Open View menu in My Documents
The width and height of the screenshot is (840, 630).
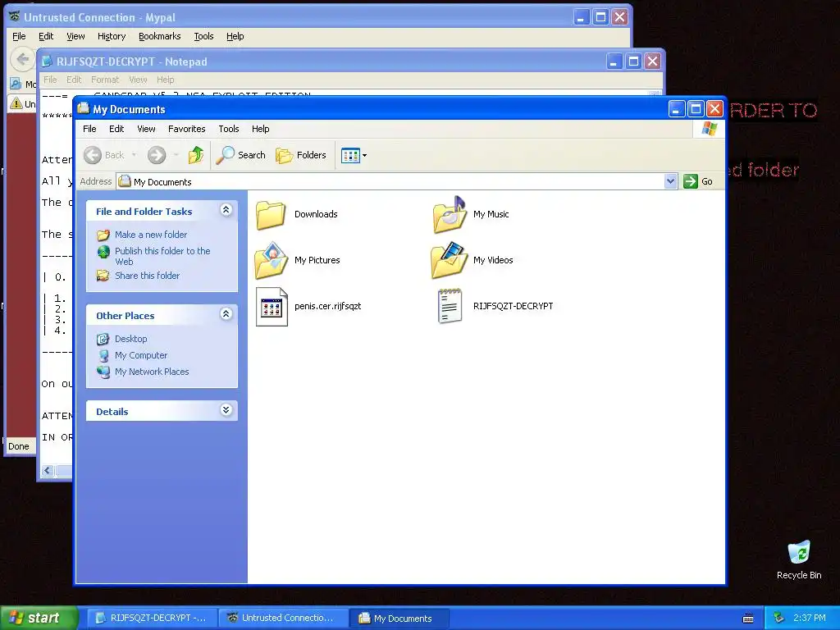click(x=146, y=129)
